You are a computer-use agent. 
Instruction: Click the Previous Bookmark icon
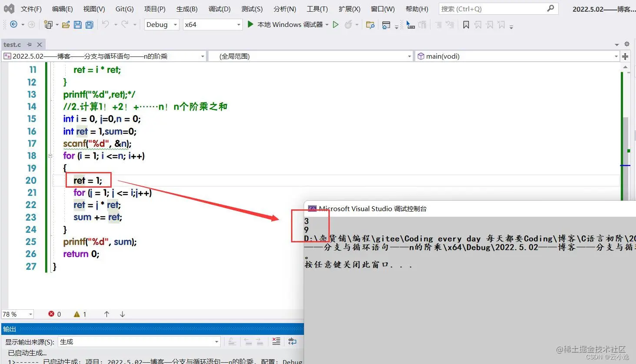[x=478, y=25]
